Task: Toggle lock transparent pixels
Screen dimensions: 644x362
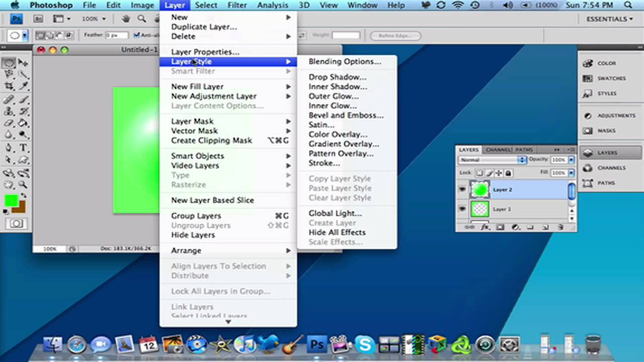Action: [479, 173]
